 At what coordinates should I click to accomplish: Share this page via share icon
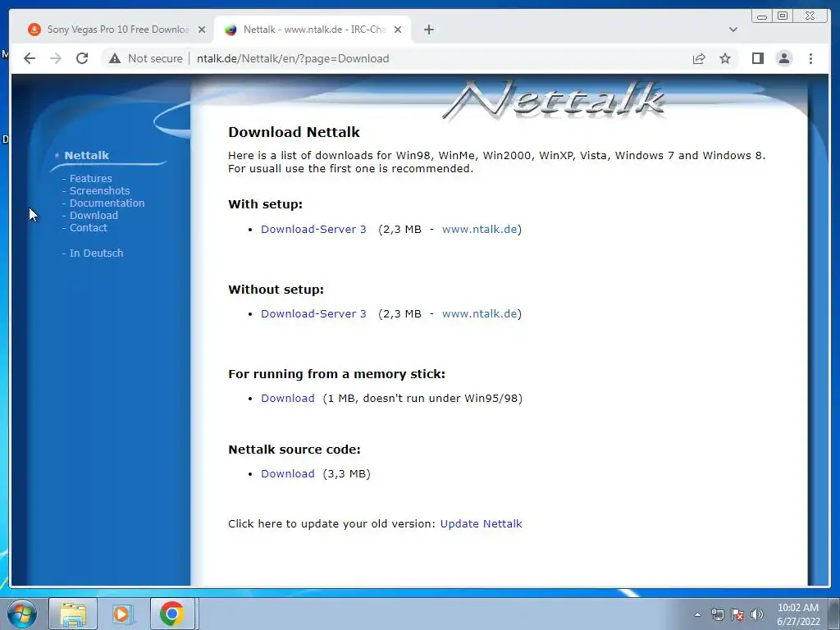pyautogui.click(x=699, y=58)
